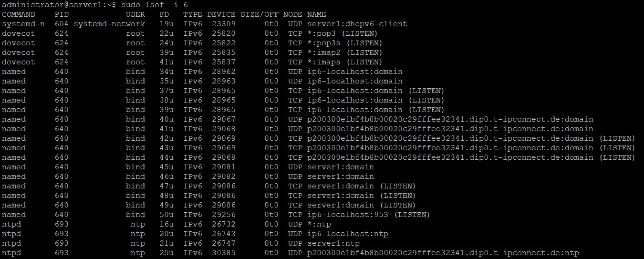Click the DEVICE column header
This screenshot has height=259, width=644.
tap(221, 14)
